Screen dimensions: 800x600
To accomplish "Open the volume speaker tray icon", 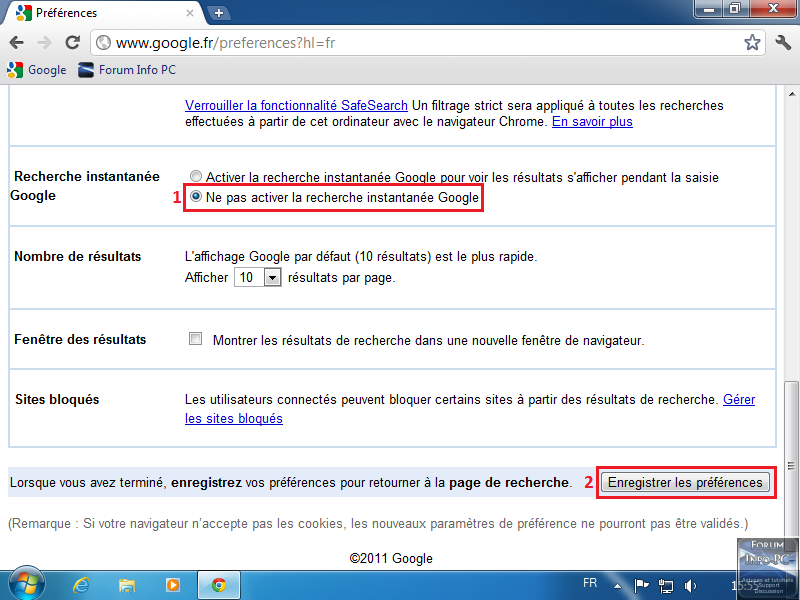I will pyautogui.click(x=690, y=586).
